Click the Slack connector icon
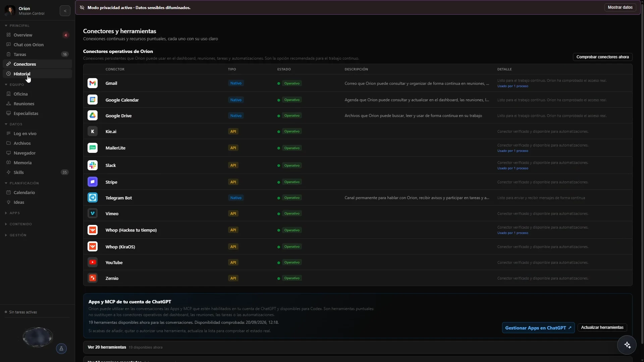This screenshot has width=644, height=362. tap(93, 165)
